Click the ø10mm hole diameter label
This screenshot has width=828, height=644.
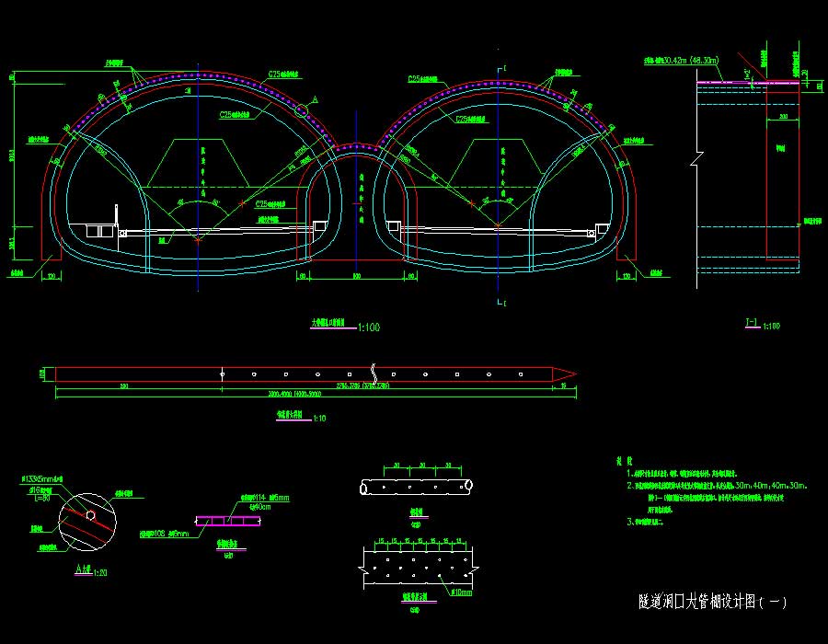462,593
